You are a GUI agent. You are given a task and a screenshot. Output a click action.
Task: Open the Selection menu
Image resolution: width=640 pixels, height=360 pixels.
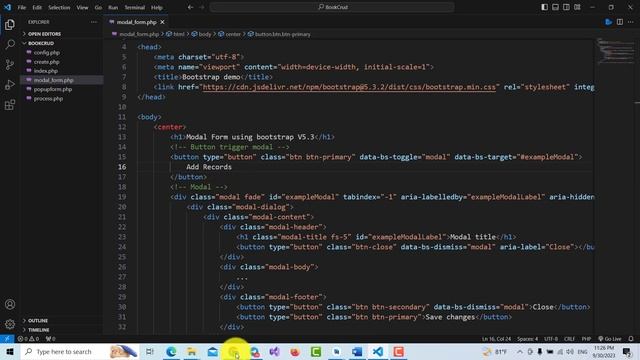(59, 7)
